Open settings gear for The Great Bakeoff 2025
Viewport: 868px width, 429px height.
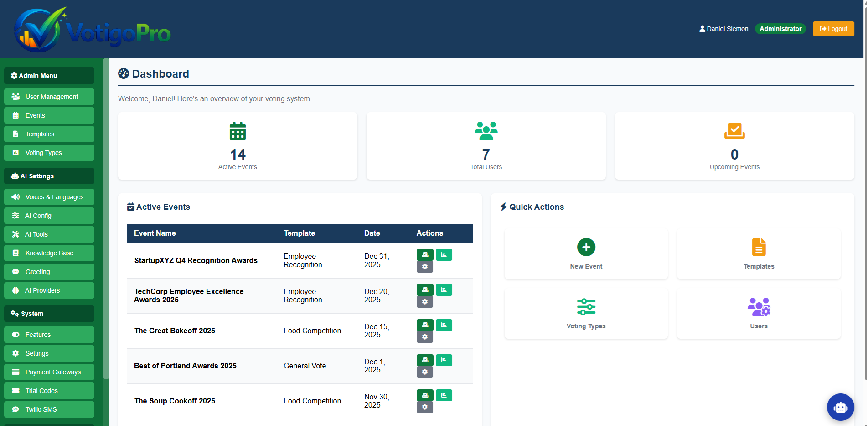(x=424, y=337)
